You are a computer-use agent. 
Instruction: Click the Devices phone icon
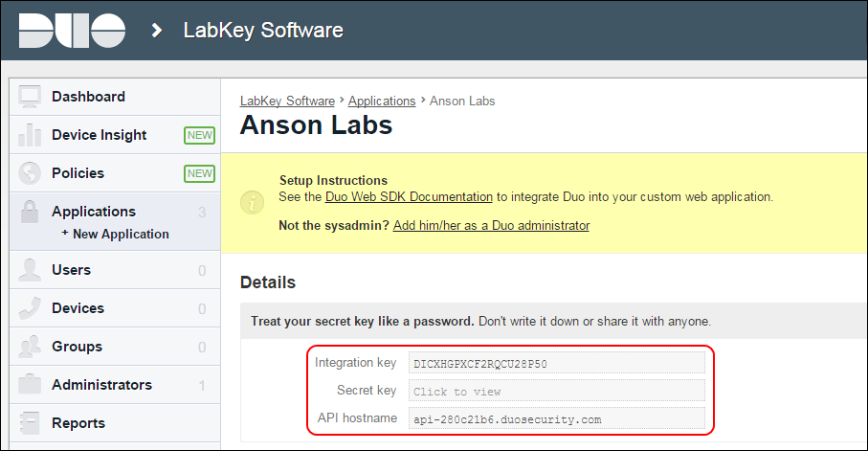30,308
